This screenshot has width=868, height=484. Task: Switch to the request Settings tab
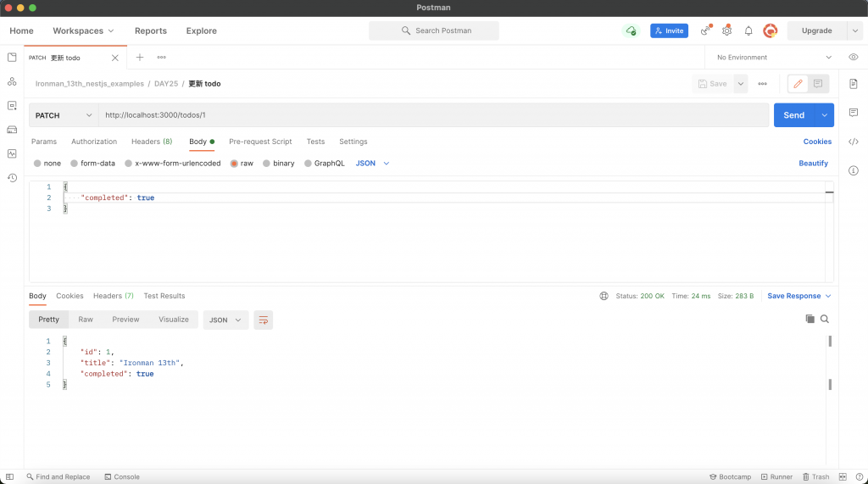pyautogui.click(x=353, y=142)
